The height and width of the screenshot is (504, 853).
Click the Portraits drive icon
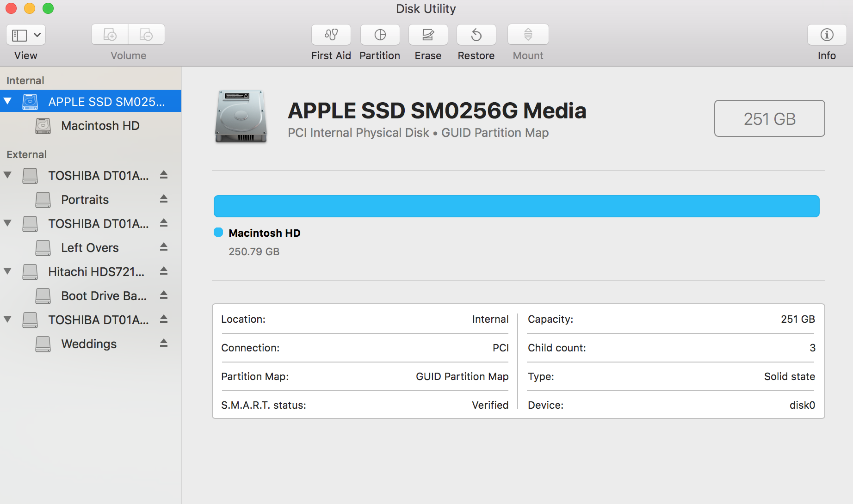(43, 200)
